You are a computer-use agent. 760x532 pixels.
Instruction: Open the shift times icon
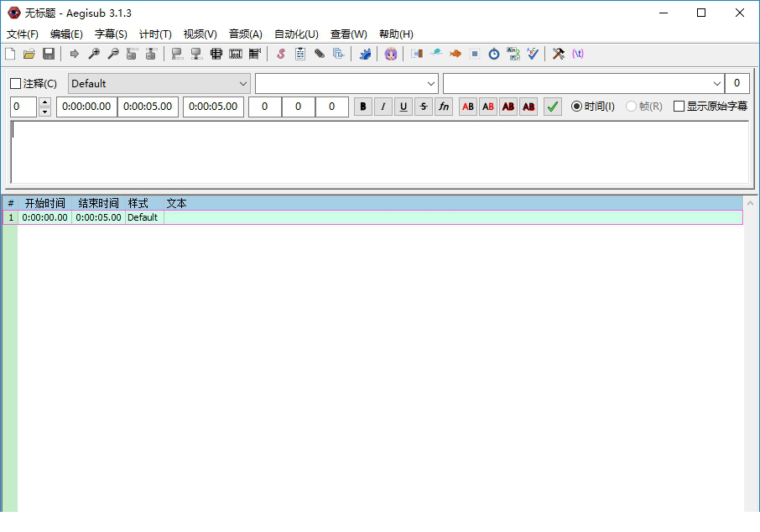(x=416, y=54)
